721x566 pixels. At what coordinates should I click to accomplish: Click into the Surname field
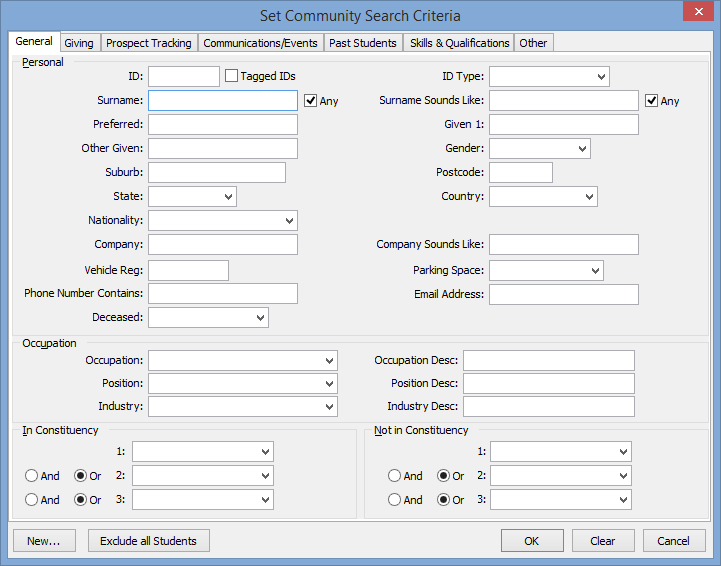(223, 101)
